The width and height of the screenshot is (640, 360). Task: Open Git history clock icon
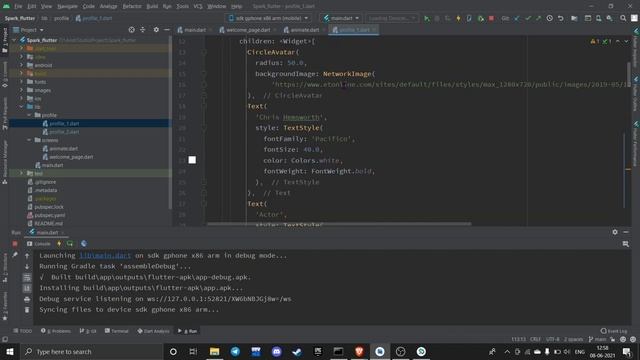[x=550, y=18]
